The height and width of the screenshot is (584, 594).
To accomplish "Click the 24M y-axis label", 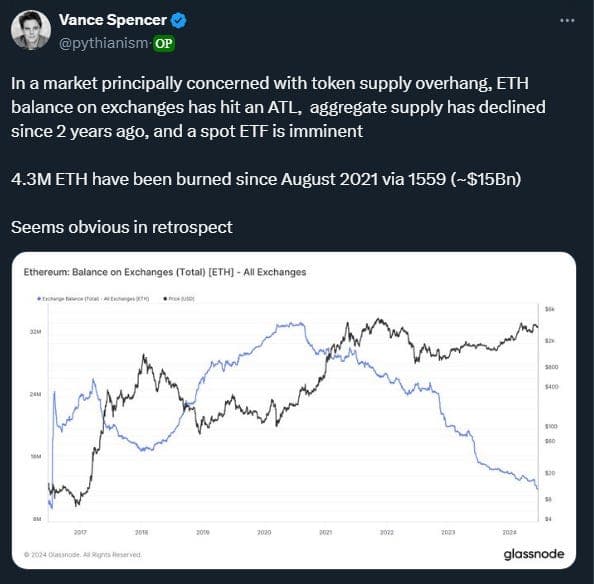I will point(35,394).
